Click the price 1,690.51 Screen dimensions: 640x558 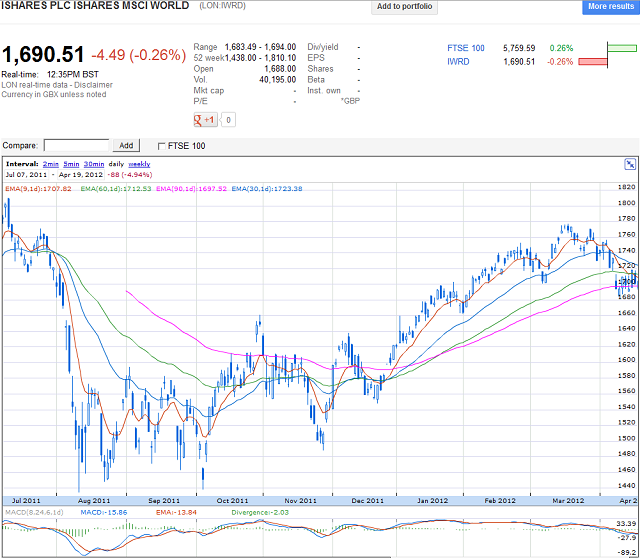tap(43, 55)
